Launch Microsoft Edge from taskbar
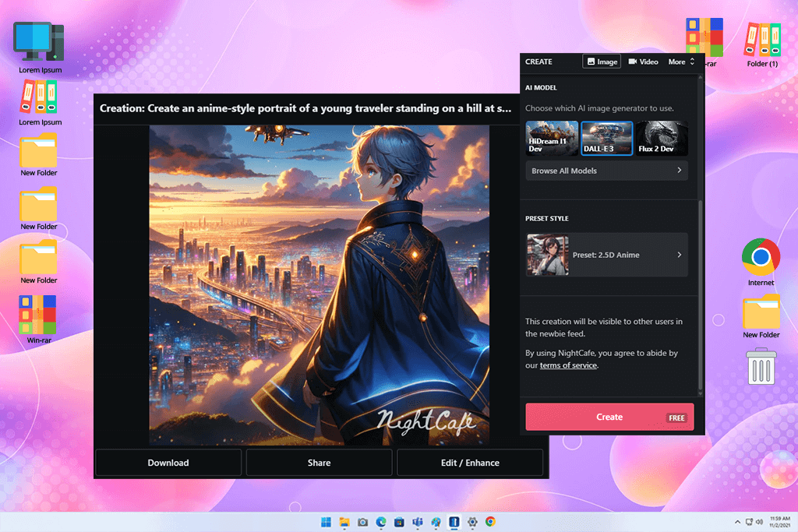The width and height of the screenshot is (798, 532). coord(380,522)
